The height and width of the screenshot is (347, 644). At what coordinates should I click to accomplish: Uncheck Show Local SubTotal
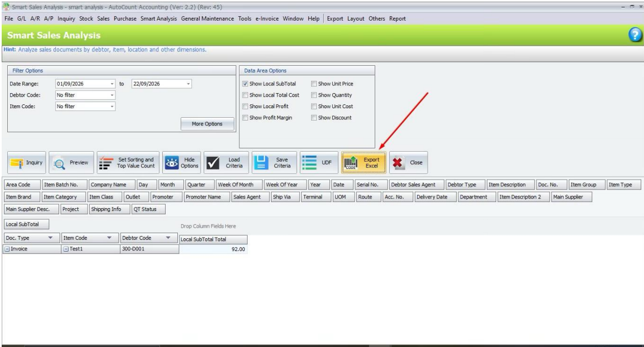[245, 84]
